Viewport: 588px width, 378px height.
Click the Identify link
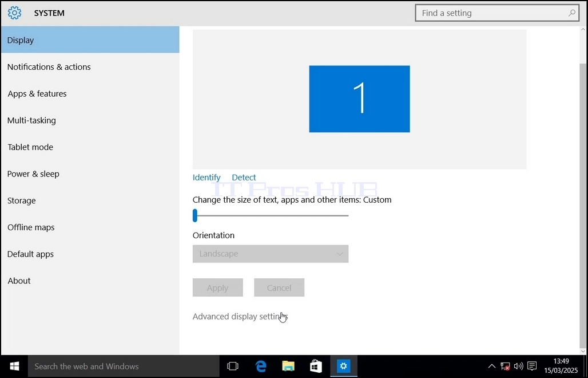click(206, 177)
